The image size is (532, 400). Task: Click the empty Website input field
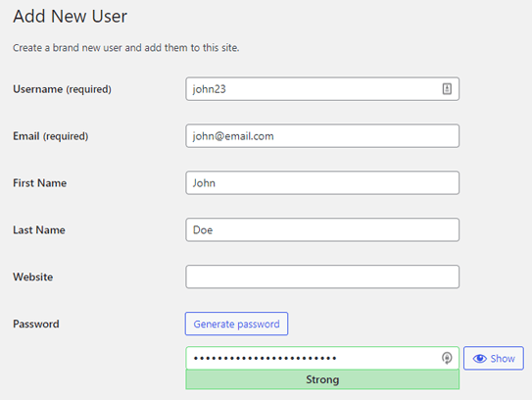pyautogui.click(x=322, y=276)
